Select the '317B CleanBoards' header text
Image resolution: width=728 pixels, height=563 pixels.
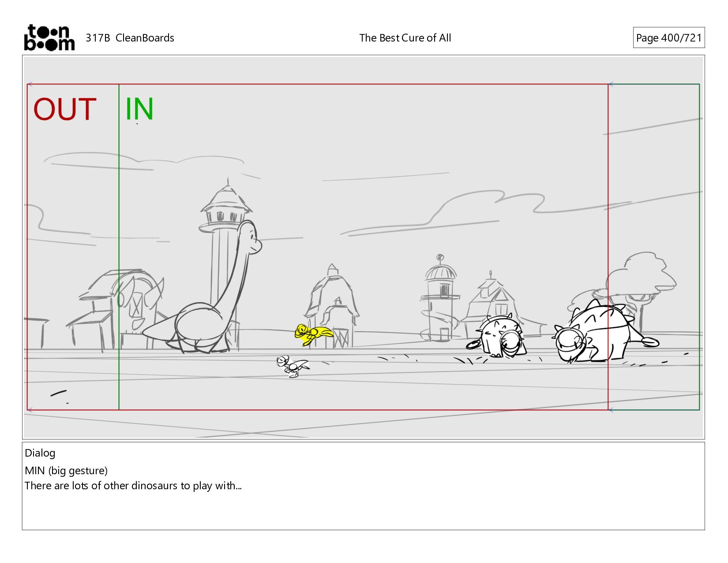[x=130, y=38]
